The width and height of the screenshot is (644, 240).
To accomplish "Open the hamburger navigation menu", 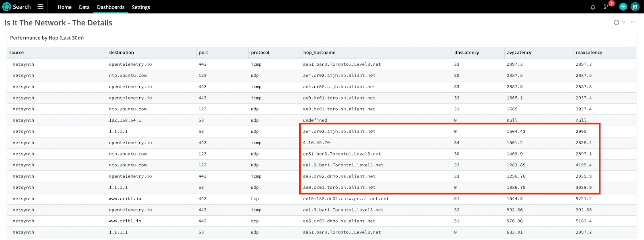I will [x=40, y=7].
